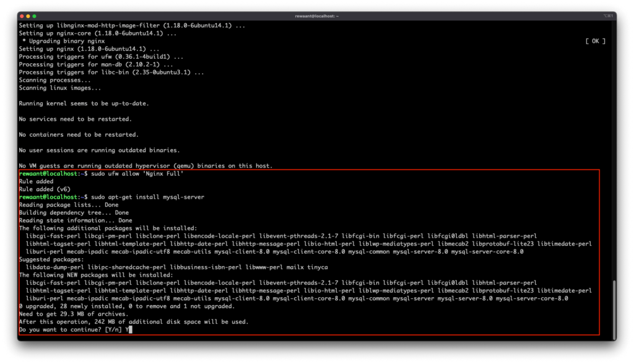This screenshot has width=634, height=364.
Task: Click 'tinyca' in suggested packages
Action: click(318, 267)
